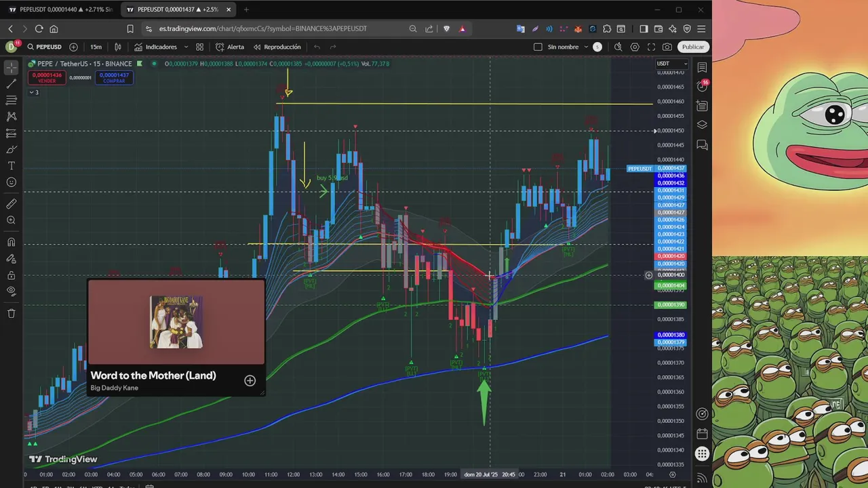Viewport: 868px width, 488px height.
Task: Open the indicator templates grid icon
Action: coord(200,47)
